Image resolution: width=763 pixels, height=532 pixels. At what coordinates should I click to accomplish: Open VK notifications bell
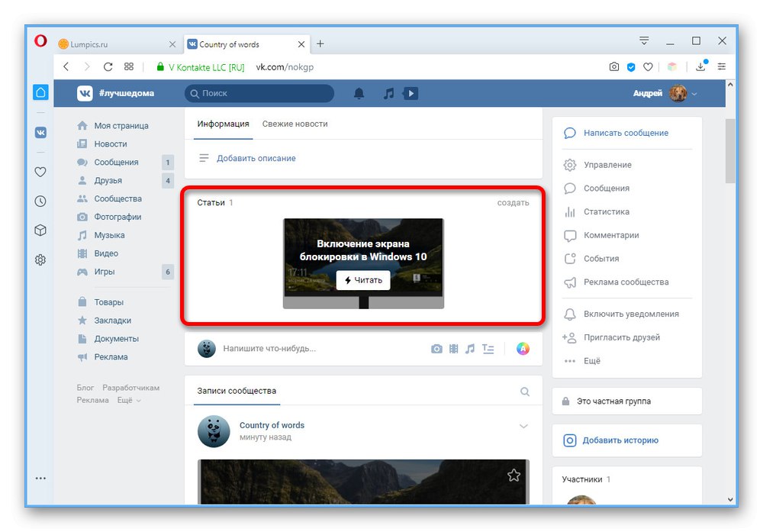pos(359,93)
